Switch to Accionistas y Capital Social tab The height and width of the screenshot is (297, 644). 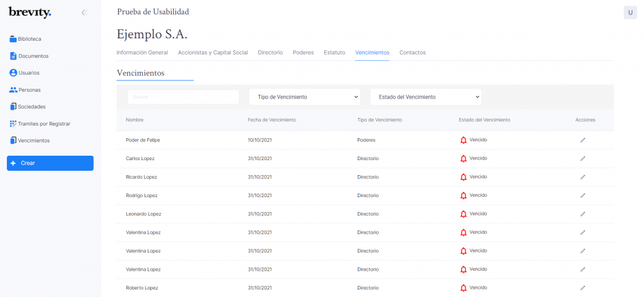(213, 53)
